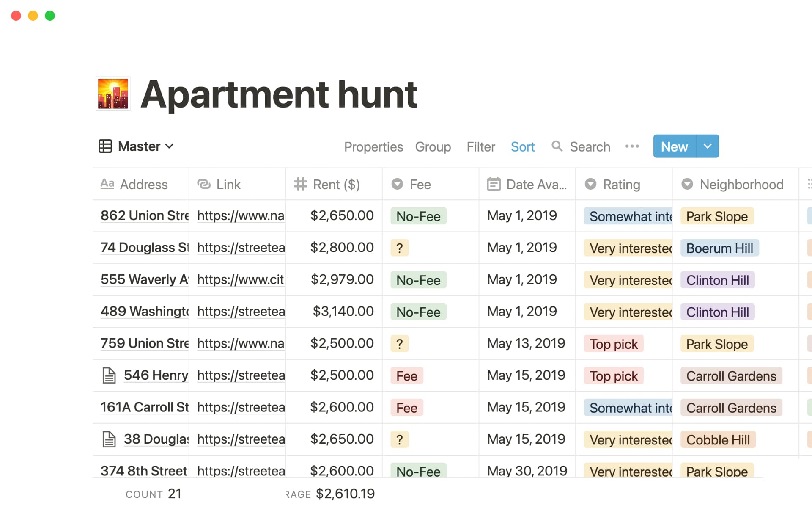The width and height of the screenshot is (812, 508).
Task: Open the page icon next to 546 Henry
Action: click(110, 375)
